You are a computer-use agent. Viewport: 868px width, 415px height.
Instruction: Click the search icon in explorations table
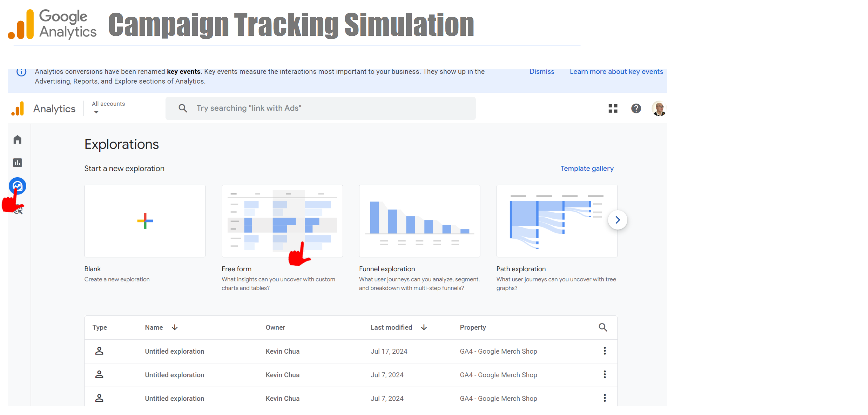tap(602, 327)
